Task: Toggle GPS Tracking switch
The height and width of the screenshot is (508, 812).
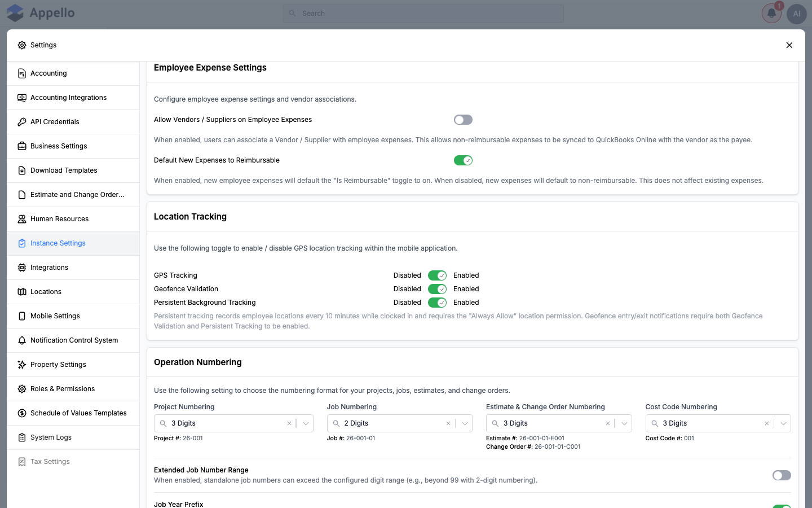Action: [x=437, y=275]
